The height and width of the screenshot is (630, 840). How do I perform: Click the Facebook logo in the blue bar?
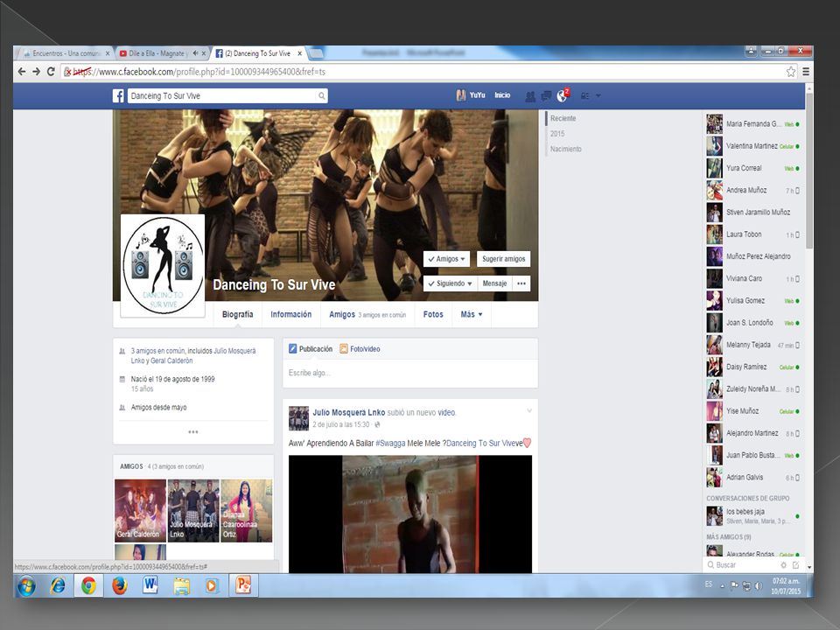(x=118, y=96)
